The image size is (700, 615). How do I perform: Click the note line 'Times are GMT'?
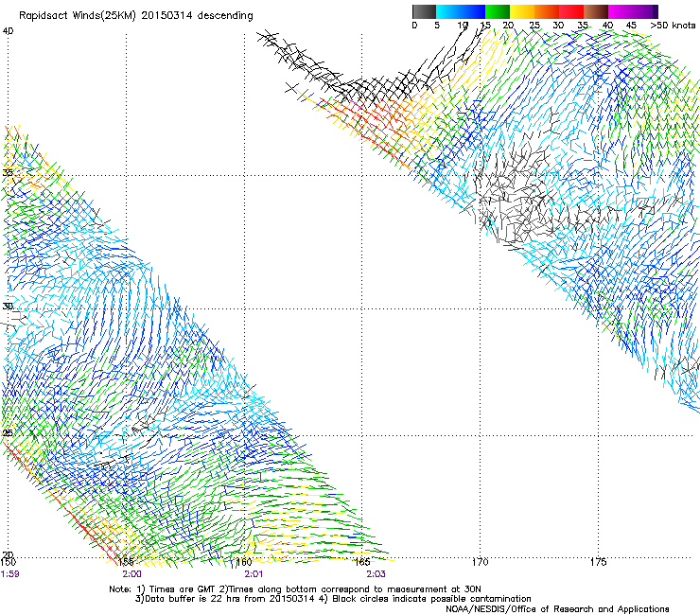(x=182, y=589)
